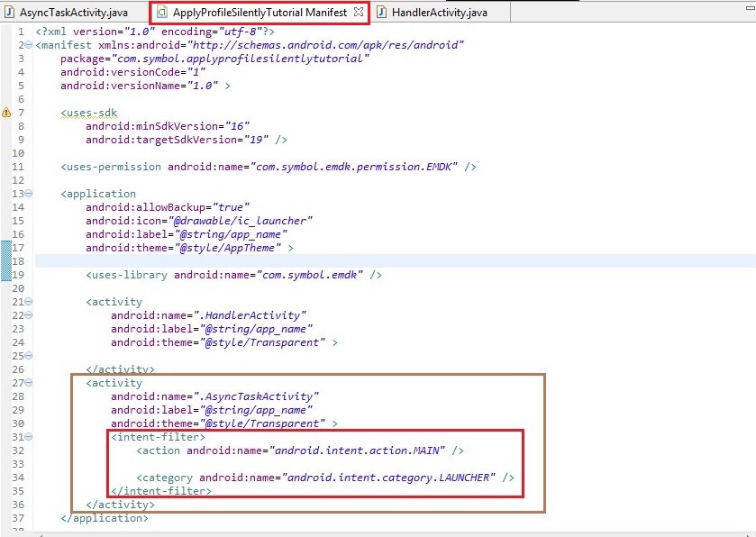Image resolution: width=756 pixels, height=537 pixels.
Task: Click the fold toggle beside line 25
Action: (x=30, y=356)
